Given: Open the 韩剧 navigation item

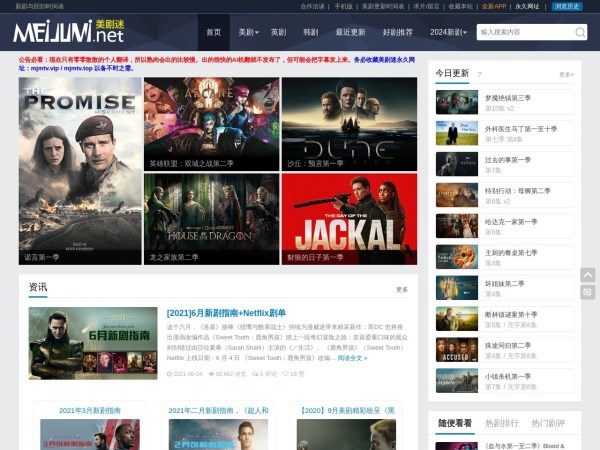Looking at the screenshot, I should (310, 32).
